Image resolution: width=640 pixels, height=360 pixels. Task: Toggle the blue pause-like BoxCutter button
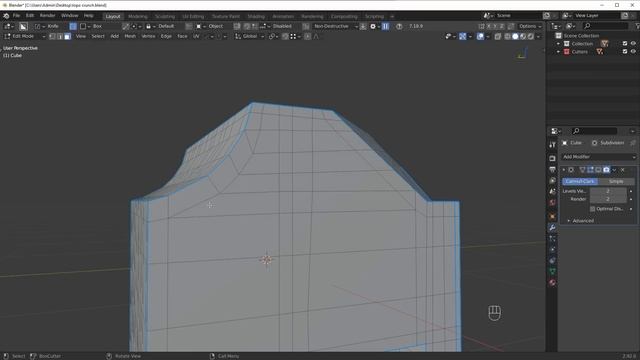(385, 26)
